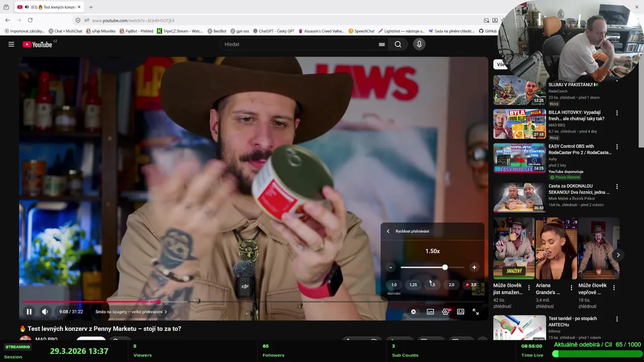The width and height of the screenshot is (644, 362).
Task: Open options for 'Ariana Grande's' short
Action: click(571, 288)
